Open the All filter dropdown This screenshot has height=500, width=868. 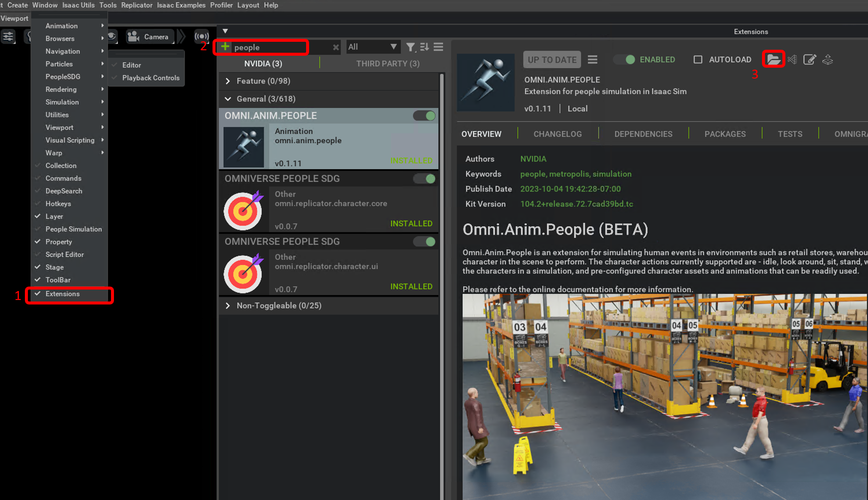point(372,47)
